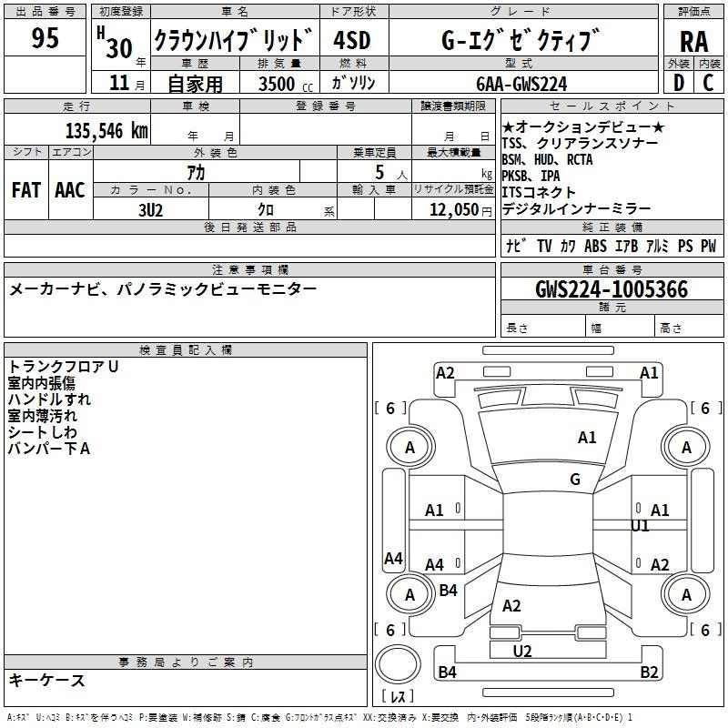Image resolution: width=728 pixels, height=728 pixels.
Task: Select the A2 marker on the trunk lid
Action: pyautogui.click(x=511, y=606)
